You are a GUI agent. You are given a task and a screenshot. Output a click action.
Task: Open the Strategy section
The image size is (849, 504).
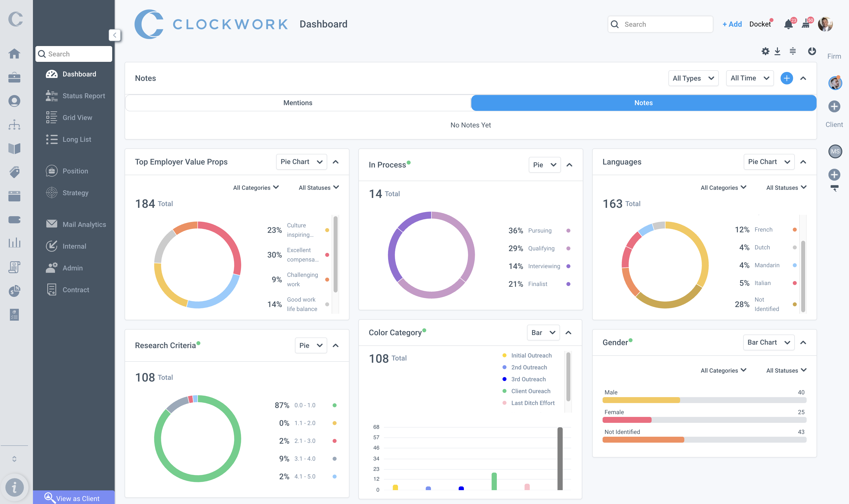click(75, 192)
